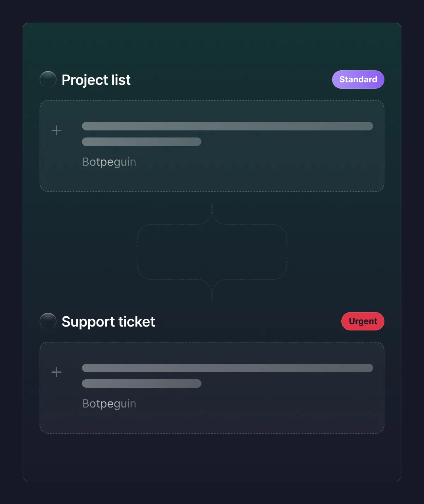Viewport: 424px width, 504px height.
Task: Click dashed stem above the connector box
Action: pos(212,210)
